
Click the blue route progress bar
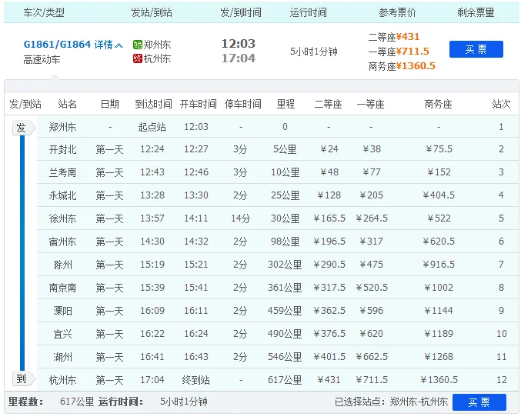click(22, 253)
